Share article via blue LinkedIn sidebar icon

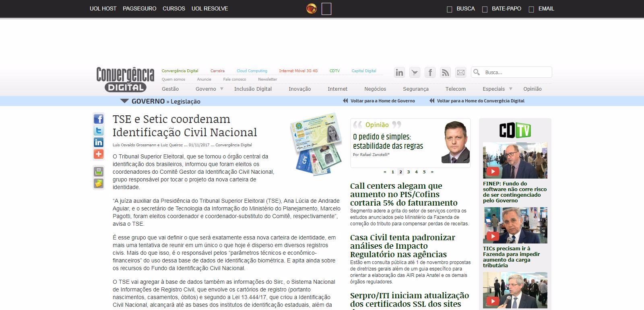[99, 142]
